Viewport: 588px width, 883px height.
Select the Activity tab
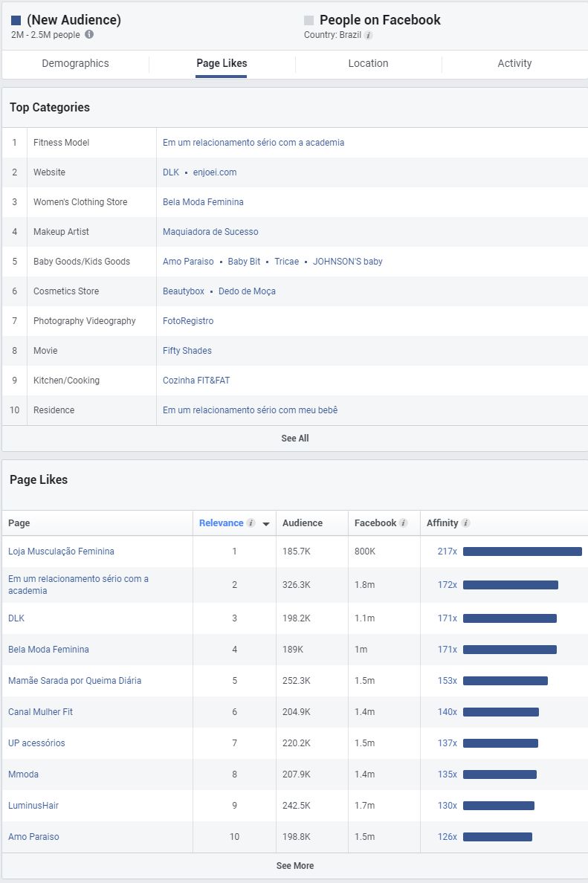pyautogui.click(x=514, y=64)
